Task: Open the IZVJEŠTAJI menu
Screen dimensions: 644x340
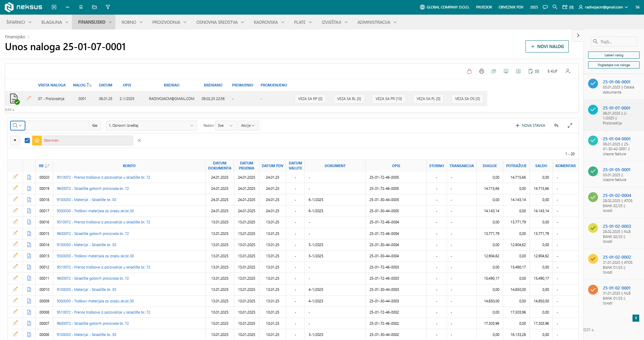Action: 335,22
